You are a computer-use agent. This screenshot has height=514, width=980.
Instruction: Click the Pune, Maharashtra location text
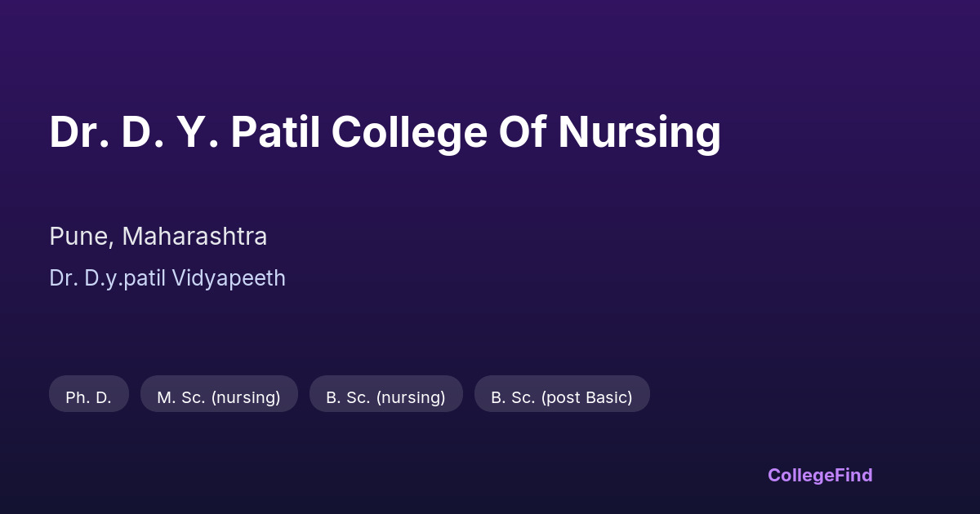click(158, 237)
